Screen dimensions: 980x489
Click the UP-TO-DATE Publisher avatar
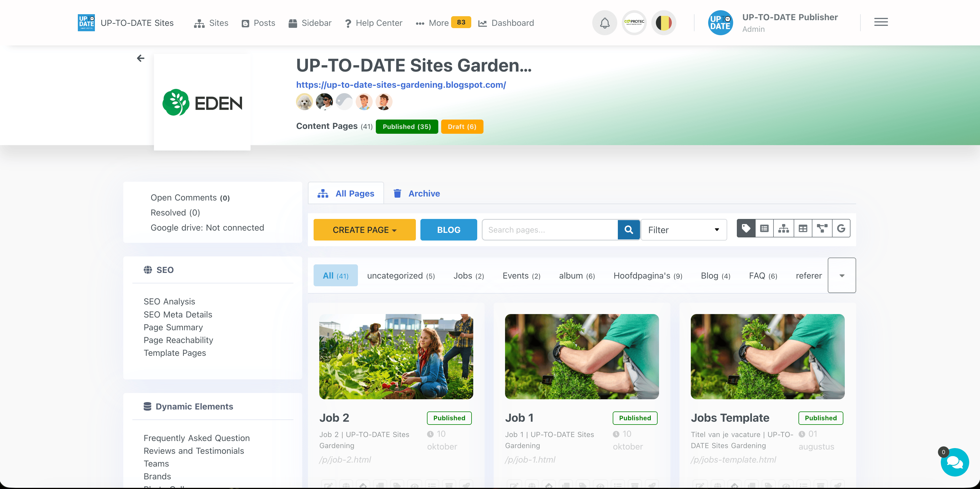click(720, 23)
